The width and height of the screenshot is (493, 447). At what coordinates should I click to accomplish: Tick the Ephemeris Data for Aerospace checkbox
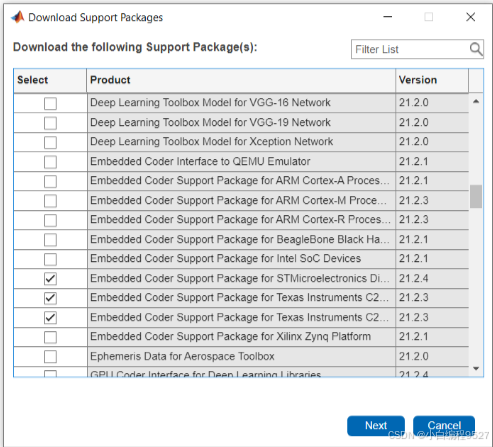tap(50, 357)
